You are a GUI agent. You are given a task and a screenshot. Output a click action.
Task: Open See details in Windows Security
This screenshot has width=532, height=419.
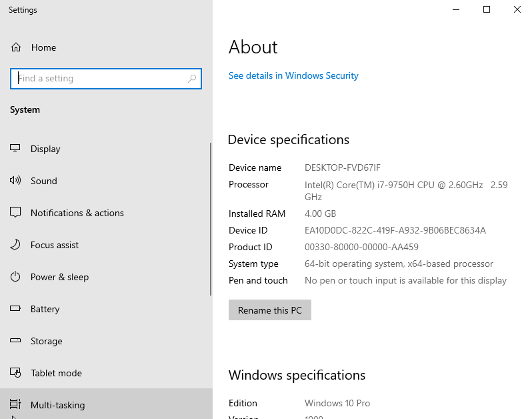point(293,75)
